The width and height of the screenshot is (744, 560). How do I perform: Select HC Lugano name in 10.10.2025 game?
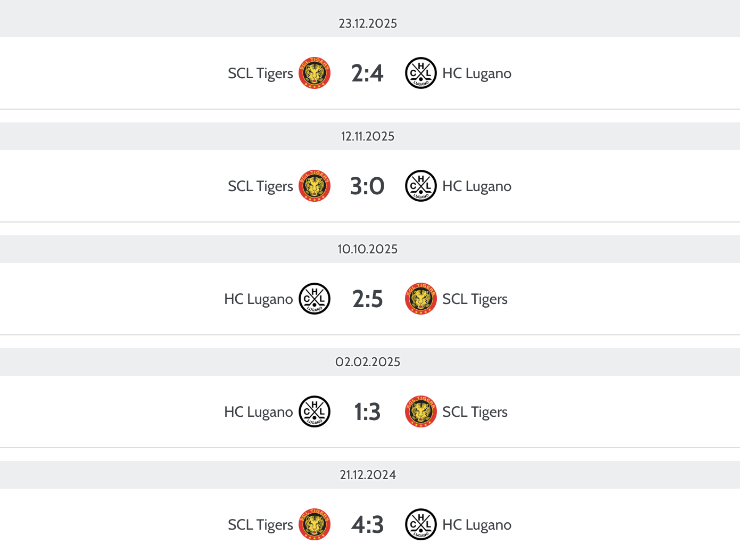[x=258, y=299]
